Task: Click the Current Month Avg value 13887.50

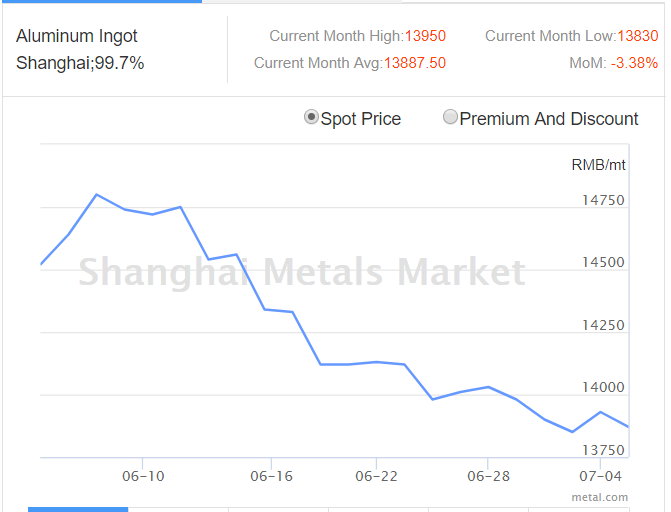Action: (x=418, y=63)
